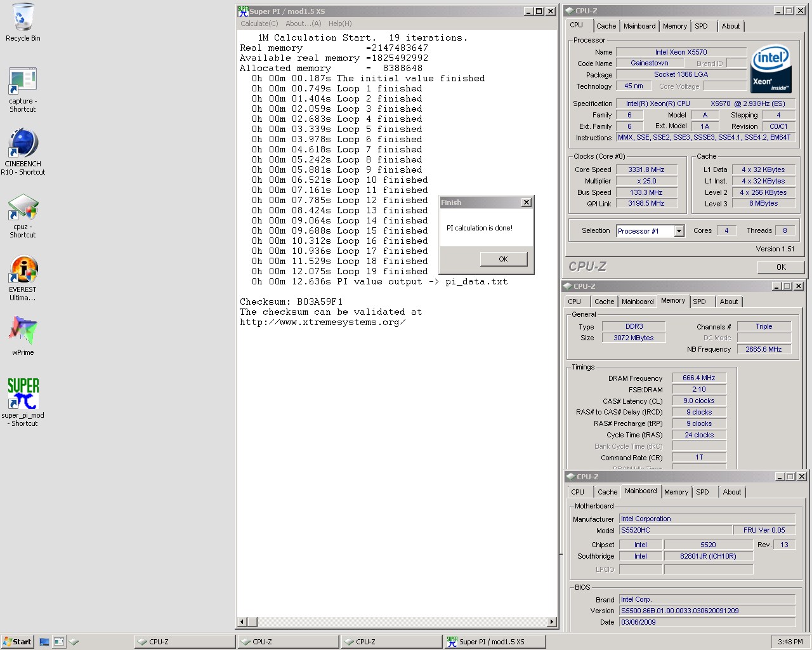Switch to SPD tab in top CPU-Z

[701, 26]
